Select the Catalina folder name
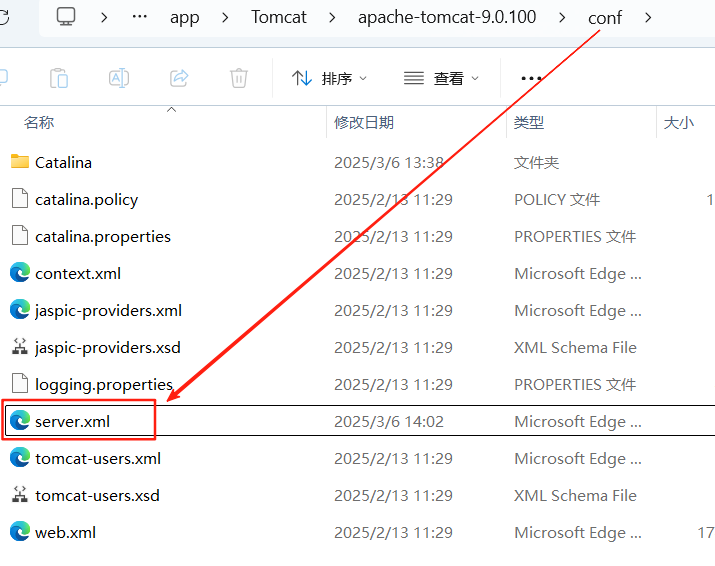Screen dimensions: 715x566 63,162
